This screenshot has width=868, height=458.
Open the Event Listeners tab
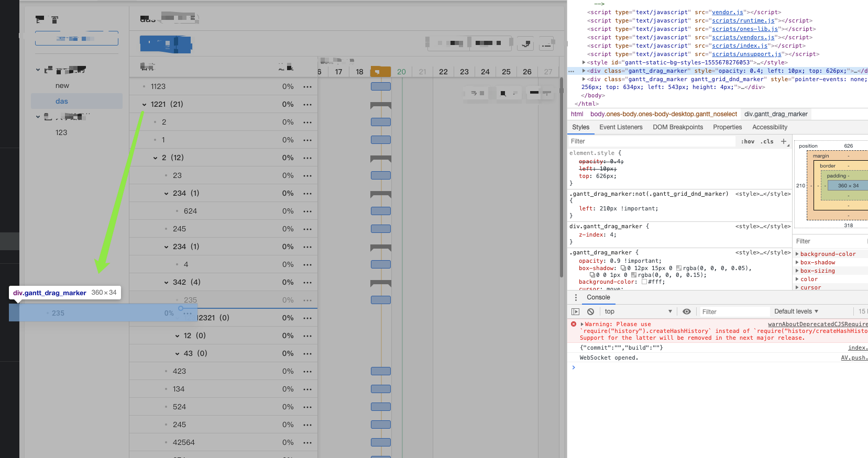tap(621, 127)
